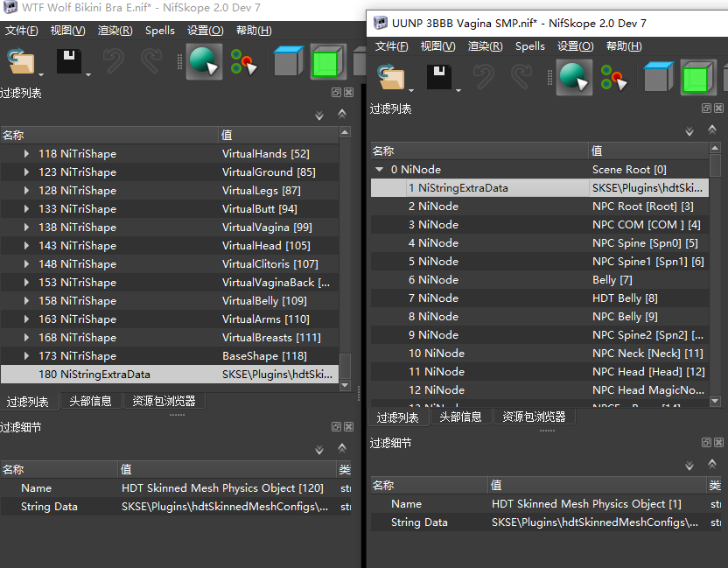The height and width of the screenshot is (568, 728).
Task: Switch to 头部信息 tab in UUNP window
Action: [460, 417]
